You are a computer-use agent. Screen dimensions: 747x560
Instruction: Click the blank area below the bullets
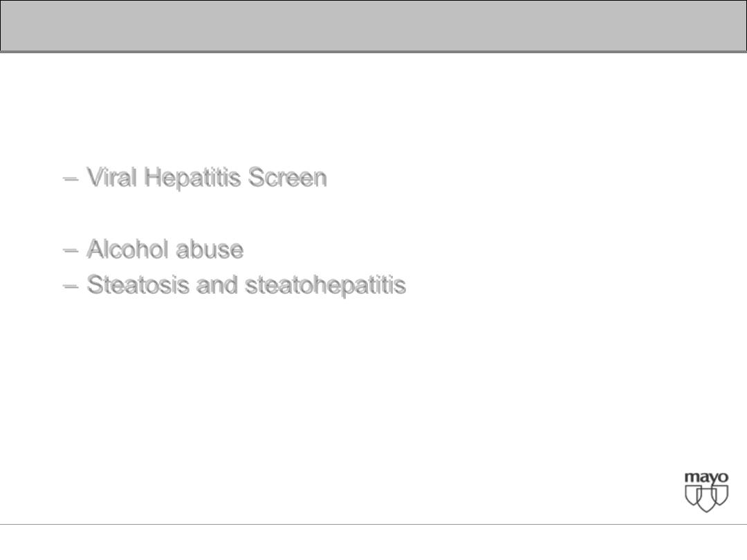click(333, 391)
